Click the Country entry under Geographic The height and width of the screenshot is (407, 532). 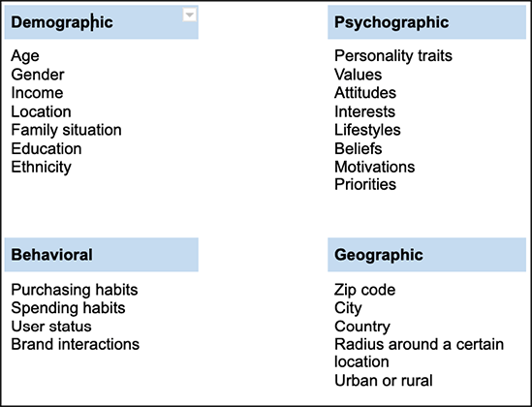pyautogui.click(x=362, y=327)
